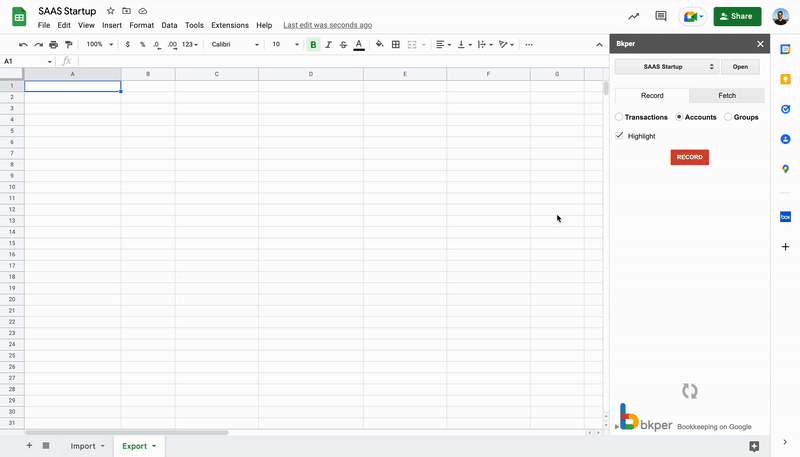Open the Export sheet tab dropdown arrow
The height and width of the screenshot is (457, 800).
[154, 446]
